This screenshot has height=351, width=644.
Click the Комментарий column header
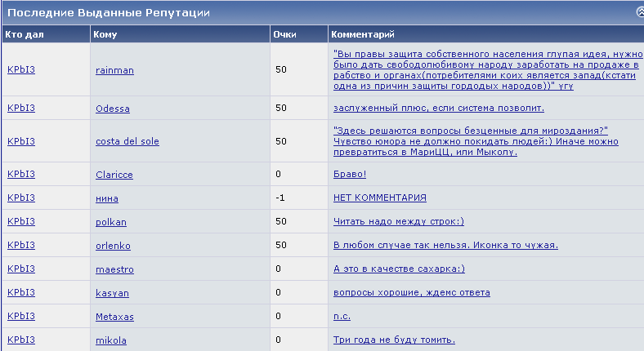[x=364, y=35]
